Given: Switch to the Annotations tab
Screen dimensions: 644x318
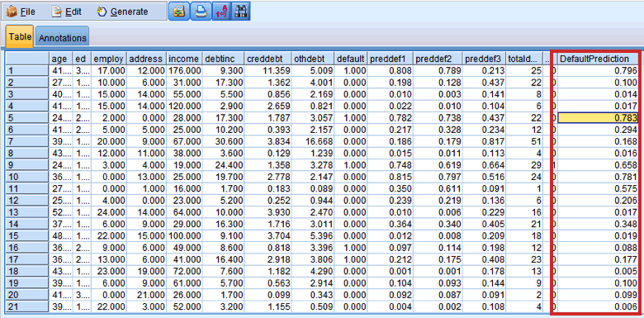Looking at the screenshot, I should (63, 38).
